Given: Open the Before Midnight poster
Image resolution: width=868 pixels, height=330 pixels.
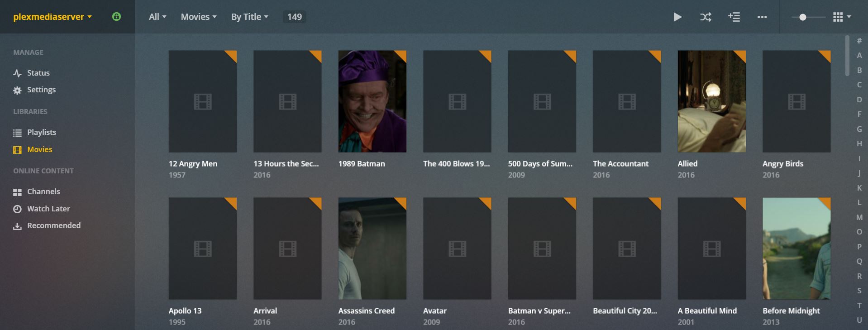Looking at the screenshot, I should click(796, 249).
